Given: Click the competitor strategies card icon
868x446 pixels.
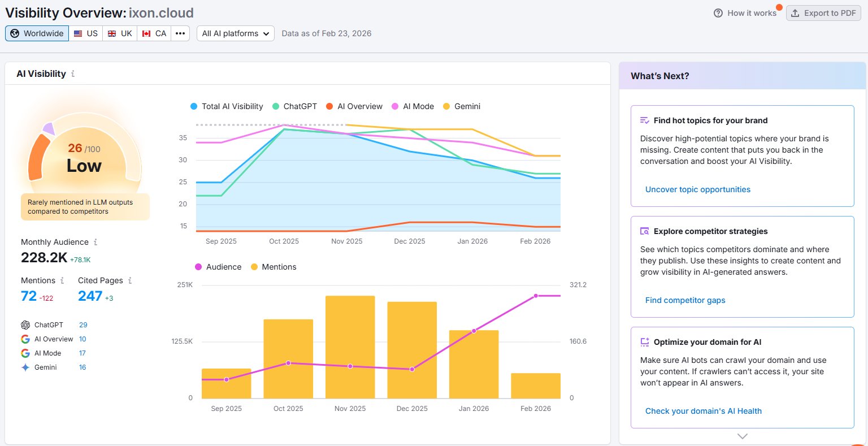Looking at the screenshot, I should [645, 231].
